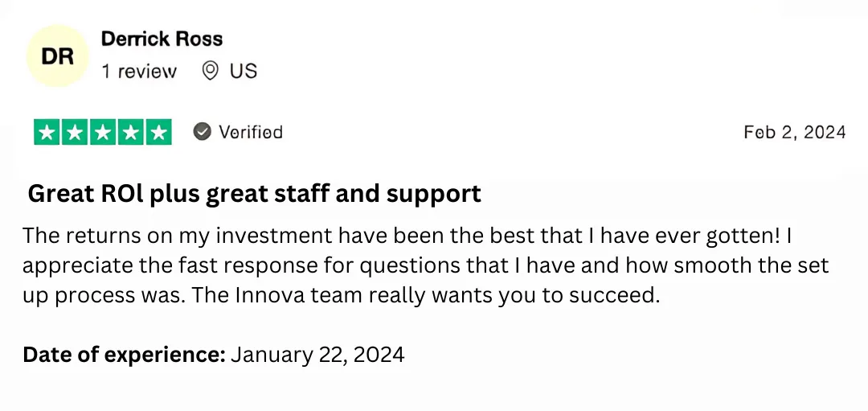Click the review body first line
The image size is (868, 411).
tap(407, 236)
